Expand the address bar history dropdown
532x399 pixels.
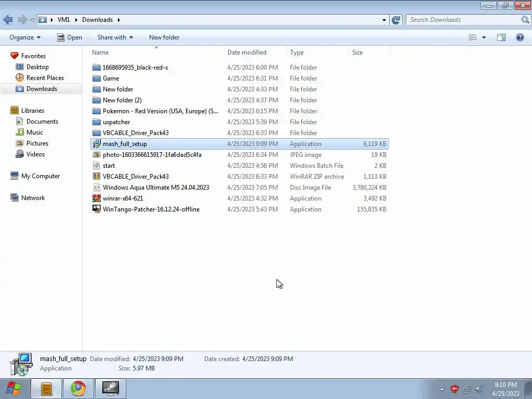[384, 20]
